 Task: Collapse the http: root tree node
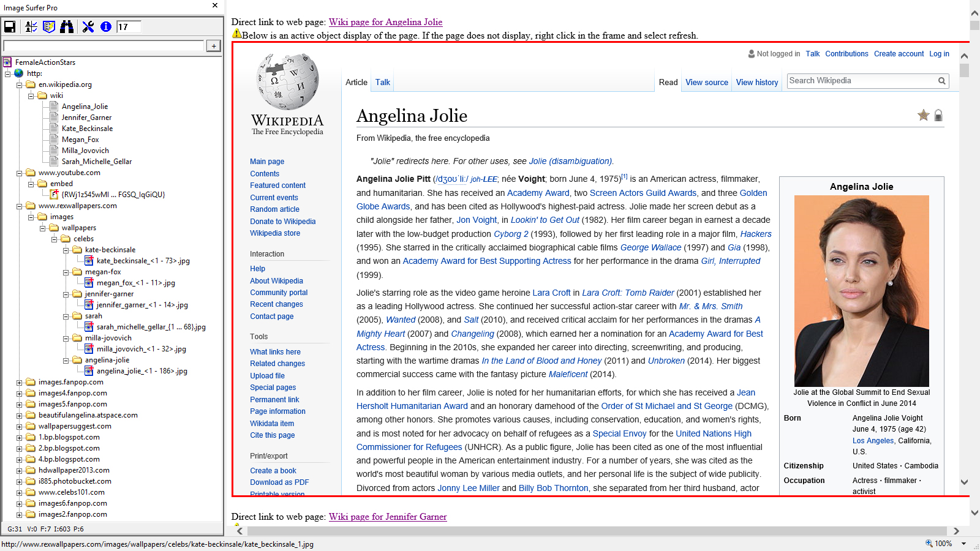point(7,73)
